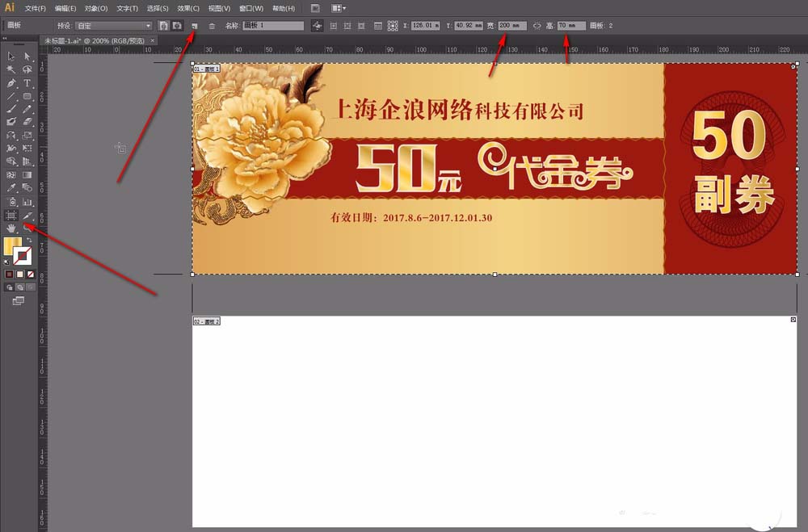
Task: Select the Selection tool (black arrow)
Action: click(11, 57)
